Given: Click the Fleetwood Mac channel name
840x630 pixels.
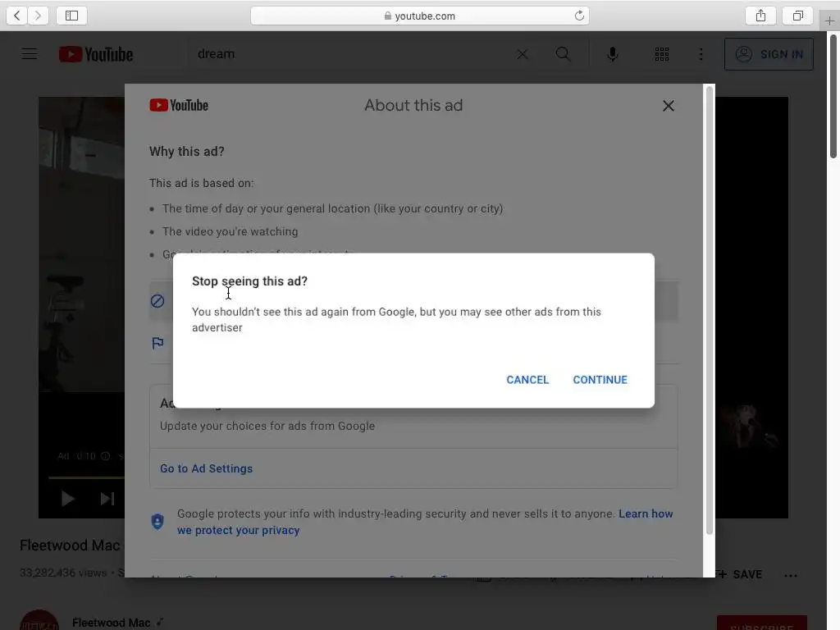Looking at the screenshot, I should 111,623.
